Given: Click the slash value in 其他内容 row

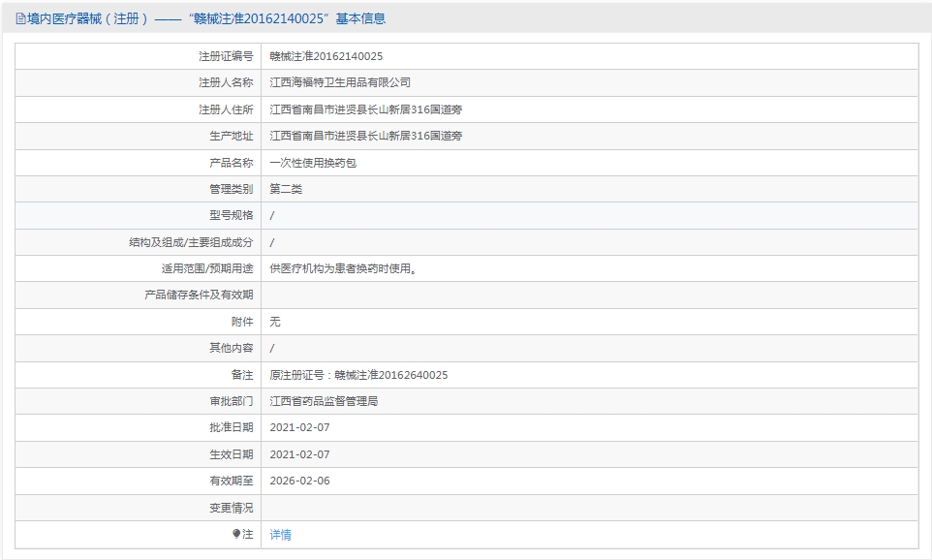Looking at the screenshot, I should (272, 348).
